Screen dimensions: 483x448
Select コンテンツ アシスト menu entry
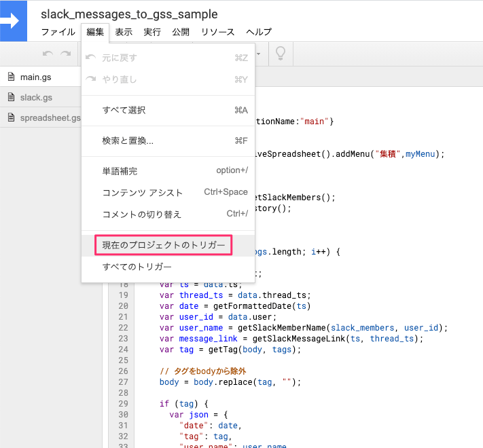(x=168, y=193)
